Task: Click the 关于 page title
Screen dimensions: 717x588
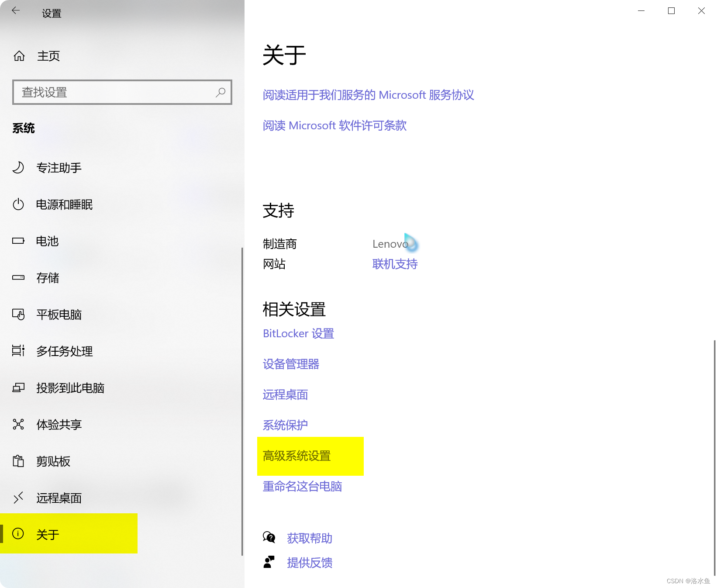Action: click(x=284, y=55)
